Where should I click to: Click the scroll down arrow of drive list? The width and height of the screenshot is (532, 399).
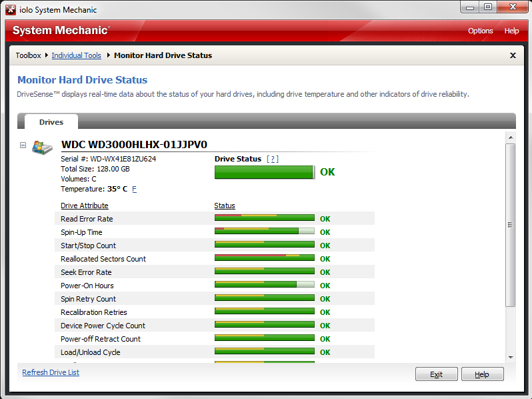[x=510, y=358]
